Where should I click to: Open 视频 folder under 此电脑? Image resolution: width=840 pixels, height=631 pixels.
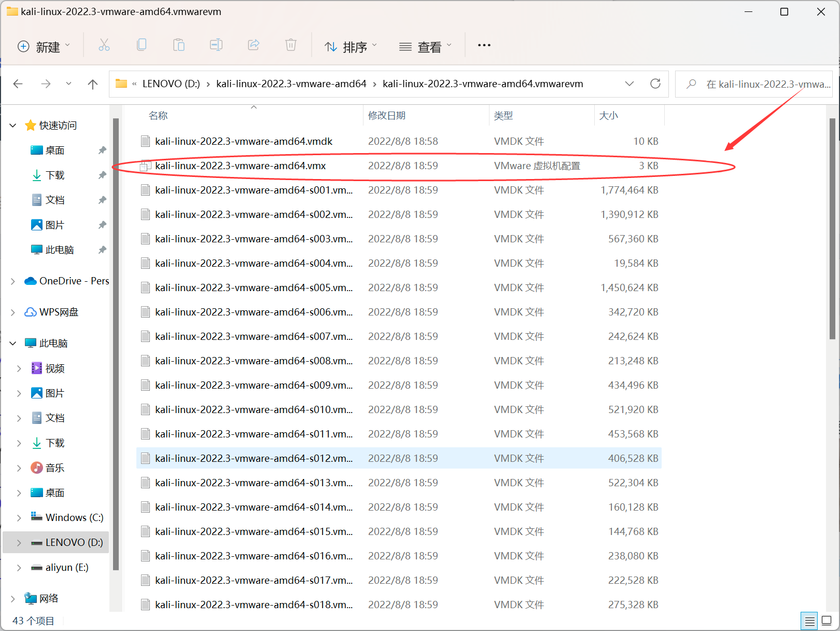point(55,368)
